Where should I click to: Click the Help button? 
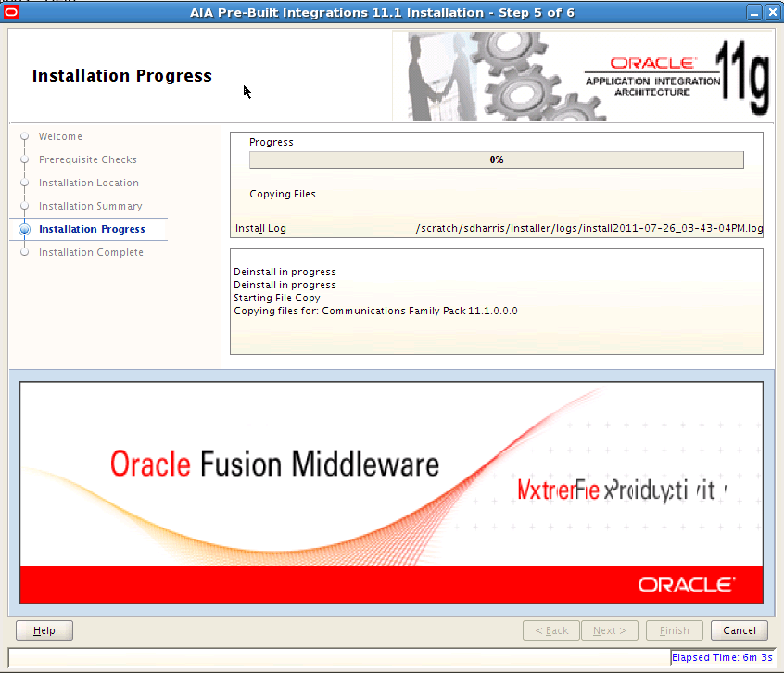click(x=44, y=630)
